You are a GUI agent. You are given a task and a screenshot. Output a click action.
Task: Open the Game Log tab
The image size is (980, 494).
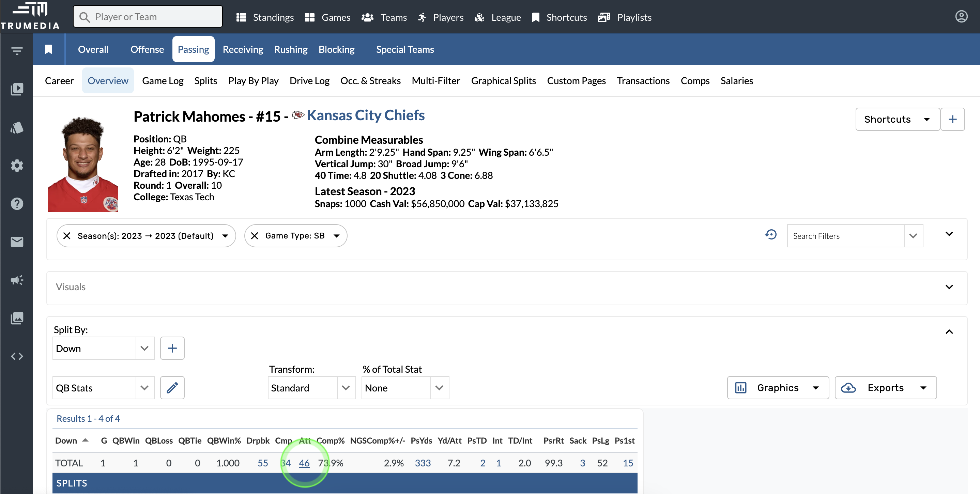163,81
